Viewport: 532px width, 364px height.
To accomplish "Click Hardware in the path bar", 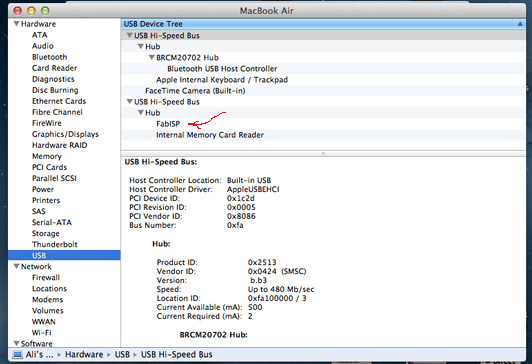I will pyautogui.click(x=84, y=355).
